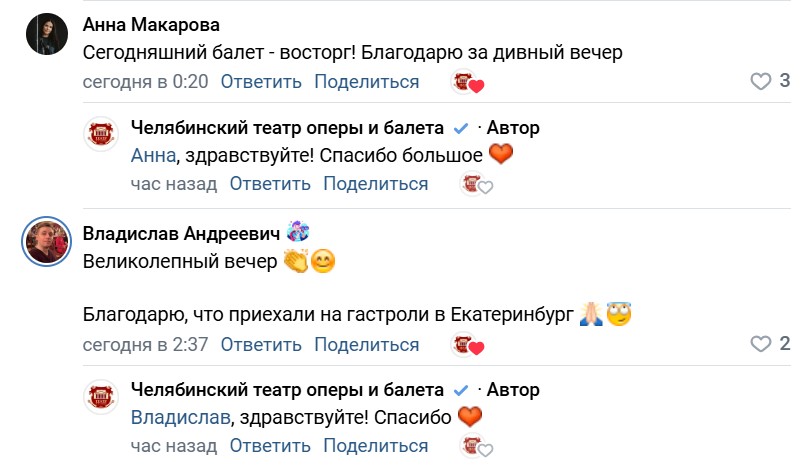
Task: View reaction on theater's reply to Vladislav
Action: point(476,447)
